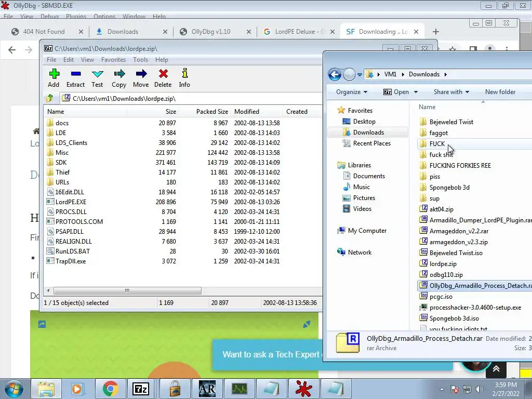
Task: Click the Move icon in 7-Zip toolbar
Action: tap(141, 74)
